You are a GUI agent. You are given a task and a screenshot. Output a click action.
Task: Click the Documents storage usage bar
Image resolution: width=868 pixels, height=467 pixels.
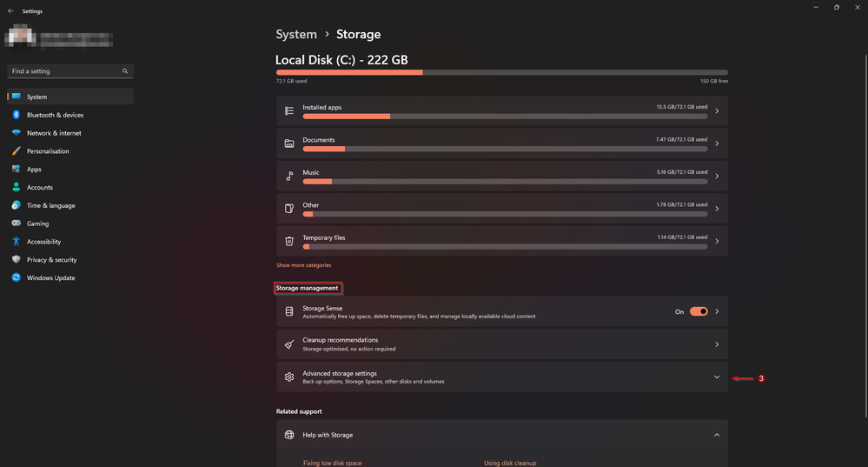(505, 149)
